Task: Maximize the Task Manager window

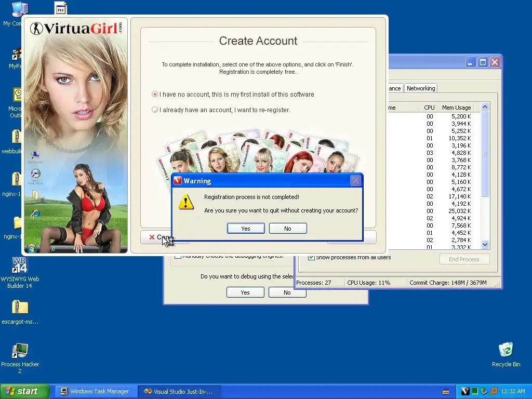Action: pyautogui.click(x=483, y=62)
